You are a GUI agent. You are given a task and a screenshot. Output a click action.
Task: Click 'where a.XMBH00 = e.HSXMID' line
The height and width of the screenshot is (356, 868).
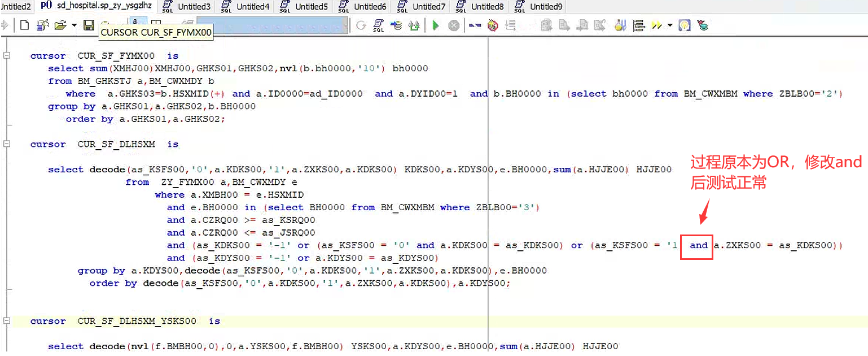point(229,194)
